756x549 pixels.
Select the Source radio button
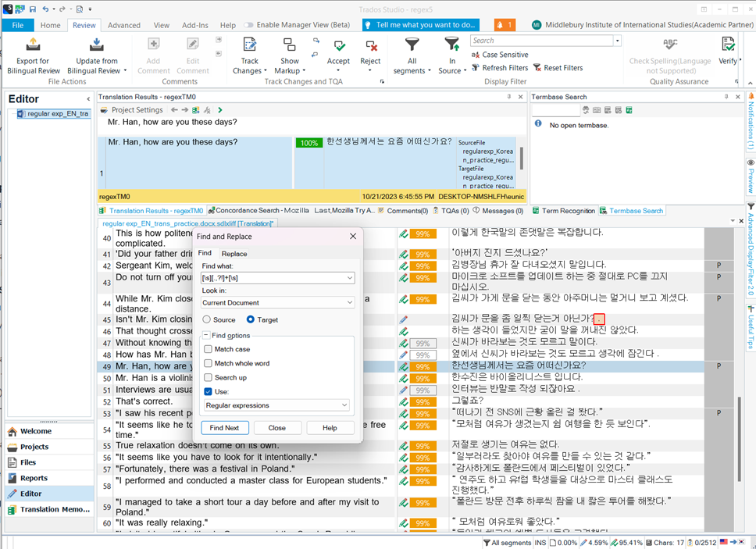(207, 319)
